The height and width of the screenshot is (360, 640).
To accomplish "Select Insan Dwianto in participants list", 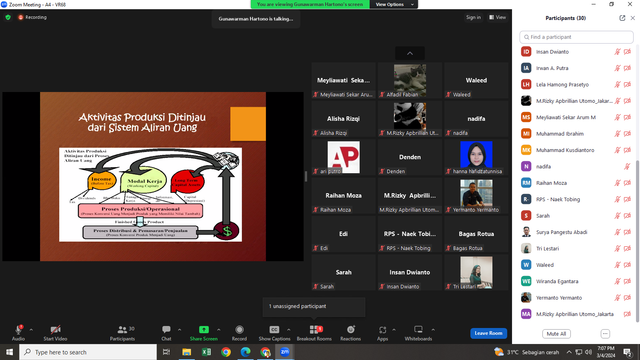I will (576, 52).
